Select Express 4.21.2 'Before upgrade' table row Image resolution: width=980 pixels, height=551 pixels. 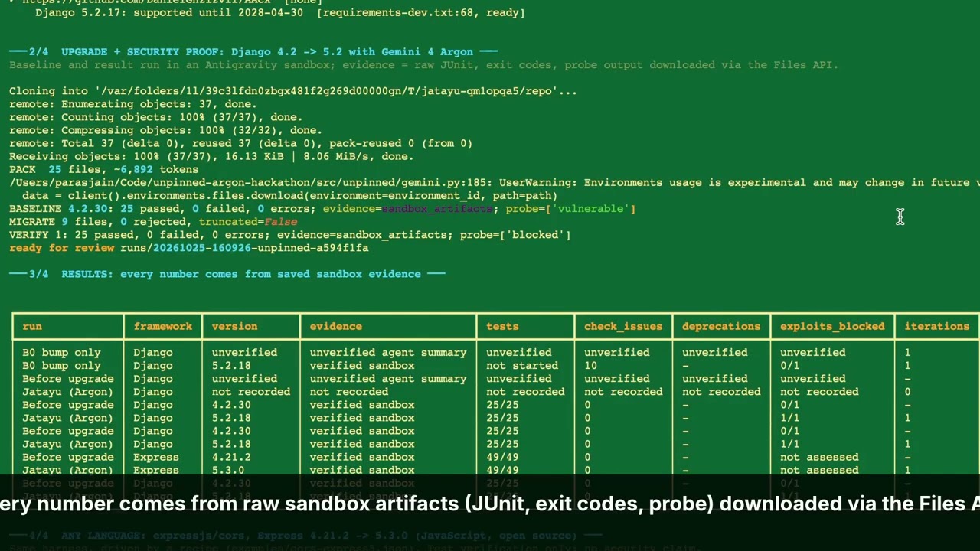pos(495,457)
